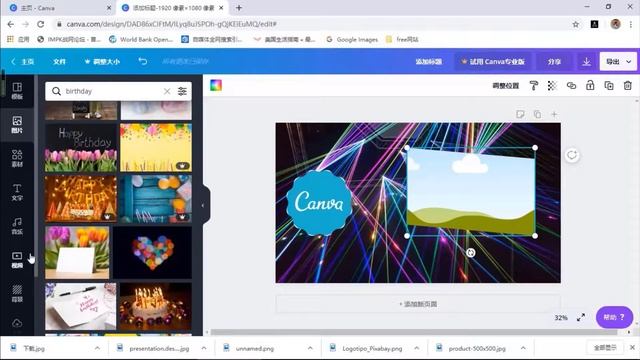This screenshot has width=640, height=360.
Task: Go back to Home (主页) in header
Action: click(23, 62)
